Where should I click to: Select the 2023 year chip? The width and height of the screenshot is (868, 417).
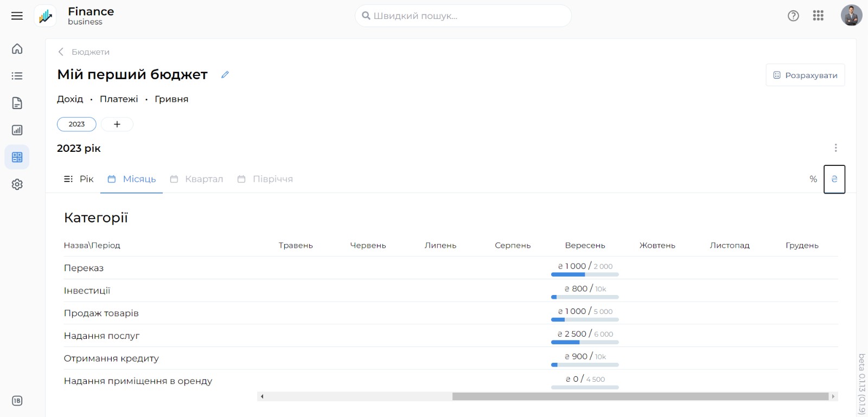(x=76, y=124)
